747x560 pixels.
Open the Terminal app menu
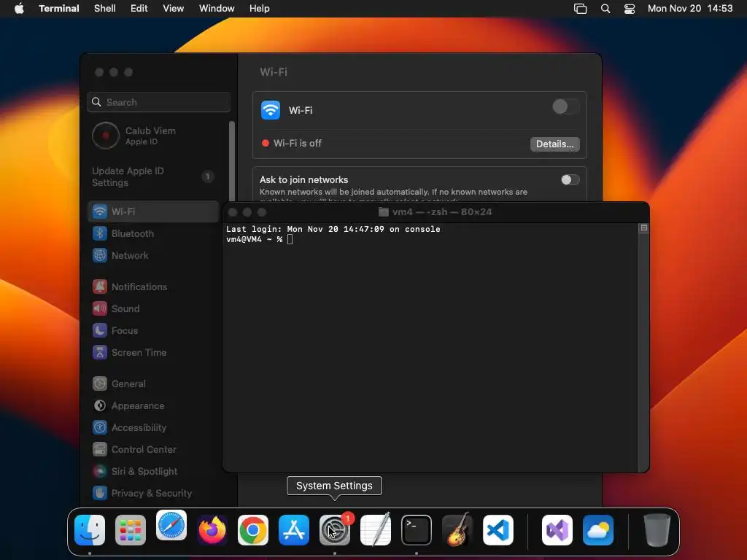pyautogui.click(x=59, y=8)
